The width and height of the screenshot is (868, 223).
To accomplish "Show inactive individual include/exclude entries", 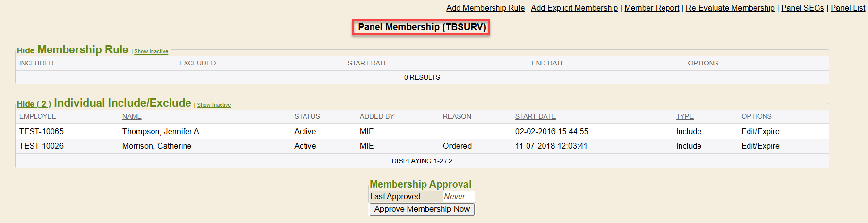I will [x=214, y=105].
